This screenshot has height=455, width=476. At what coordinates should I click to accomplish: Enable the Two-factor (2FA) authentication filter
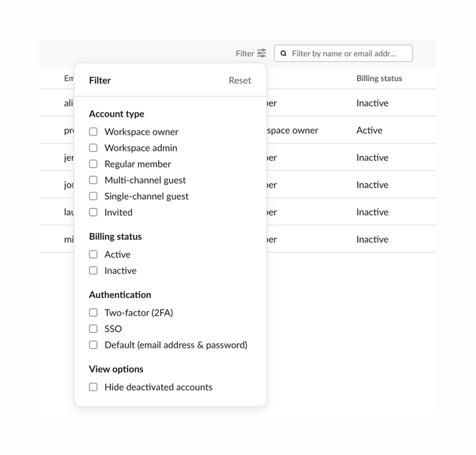(93, 311)
